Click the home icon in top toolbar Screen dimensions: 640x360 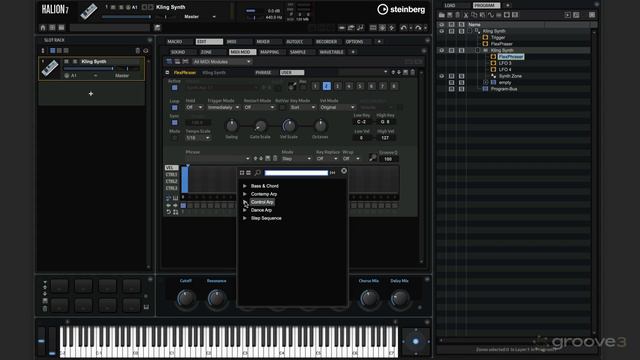pos(43,28)
